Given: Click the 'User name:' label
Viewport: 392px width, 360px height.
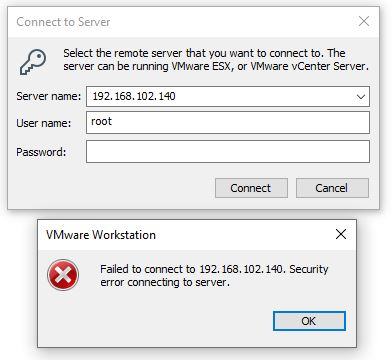Looking at the screenshot, I should [44, 123].
